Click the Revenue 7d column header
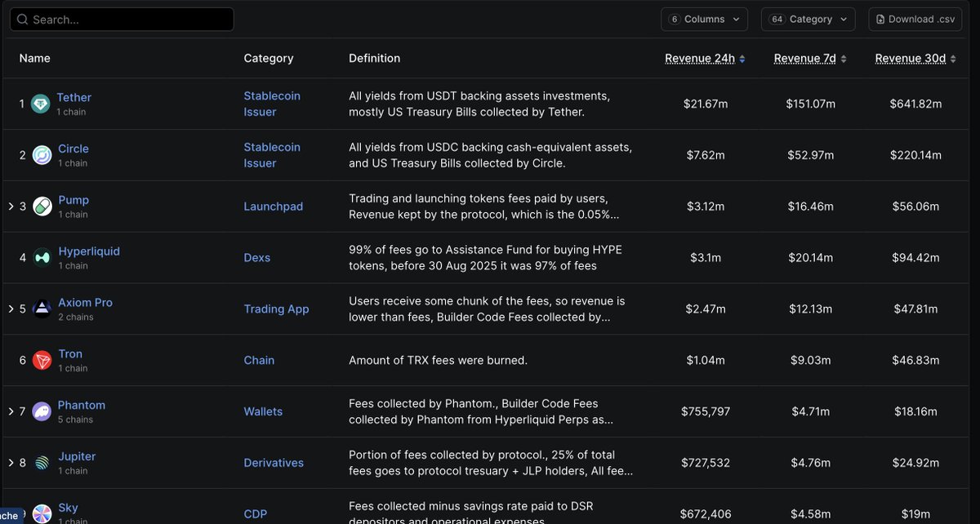 [x=805, y=59]
